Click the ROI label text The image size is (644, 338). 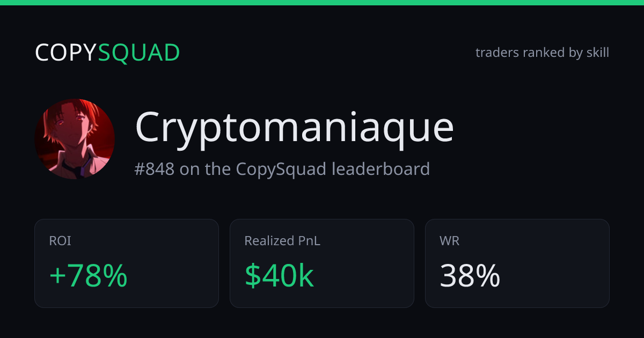tap(60, 241)
